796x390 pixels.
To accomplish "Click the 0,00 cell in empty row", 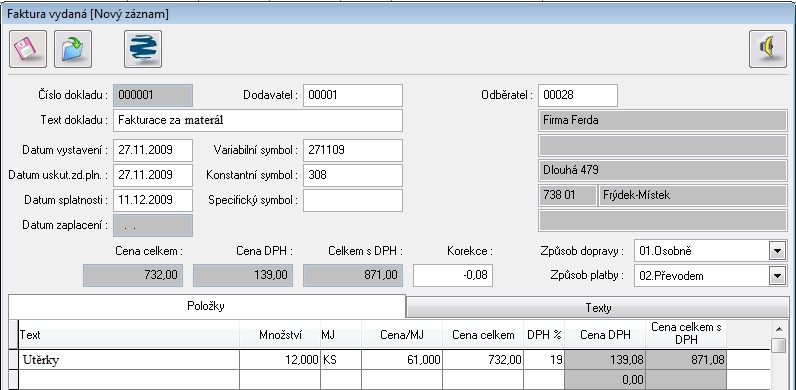I will coord(605,379).
